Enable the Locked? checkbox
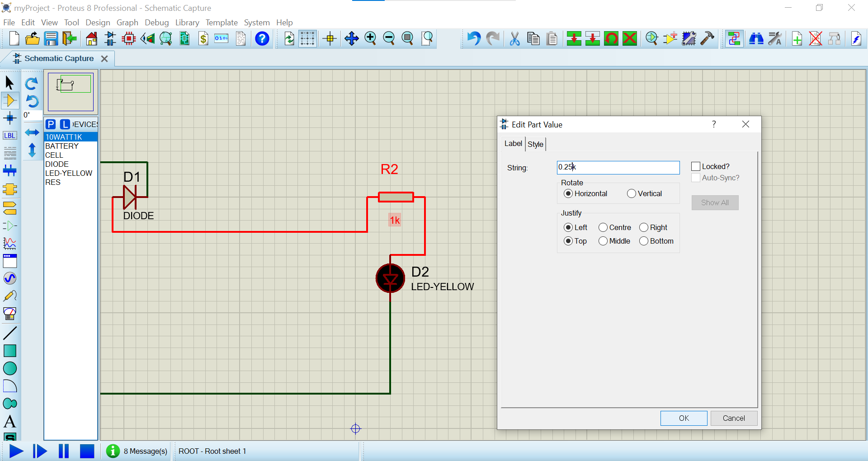Viewport: 868px width, 461px height. [x=696, y=166]
